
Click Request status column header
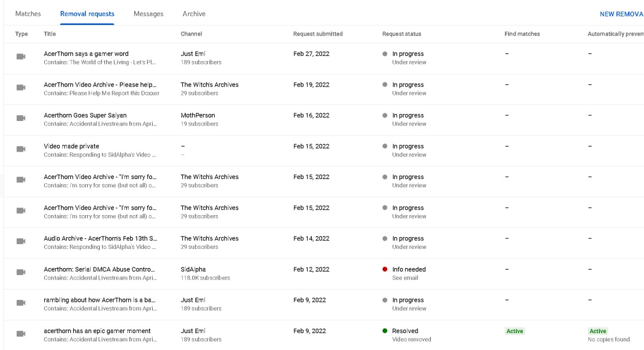pos(402,34)
